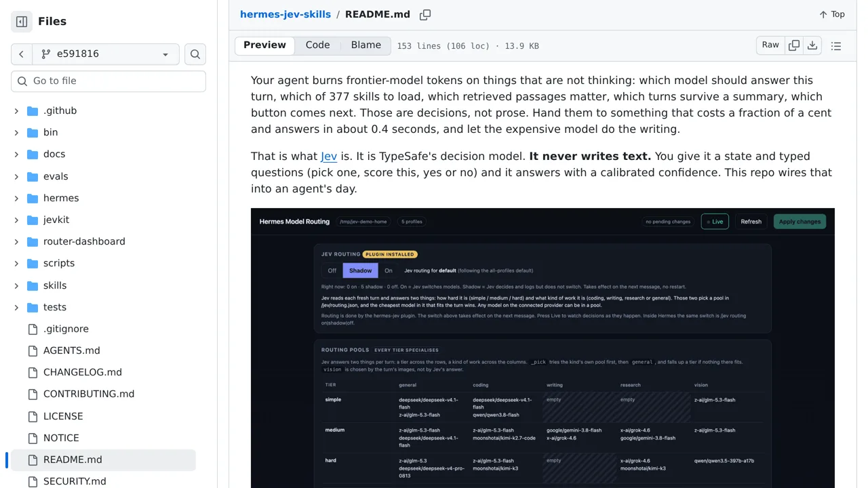Viewport: 868px width, 488px height.
Task: Select the Preview tab
Action: 265,45
